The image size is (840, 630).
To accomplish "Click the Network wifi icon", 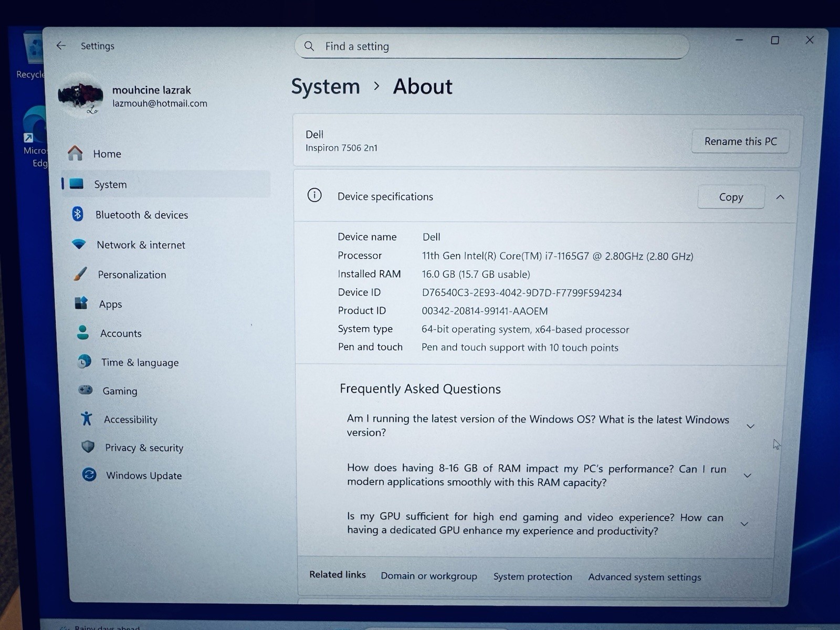I will pos(79,244).
